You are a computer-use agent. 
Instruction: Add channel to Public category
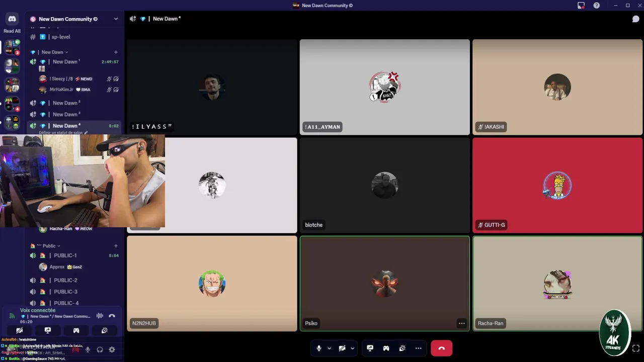coord(116,246)
